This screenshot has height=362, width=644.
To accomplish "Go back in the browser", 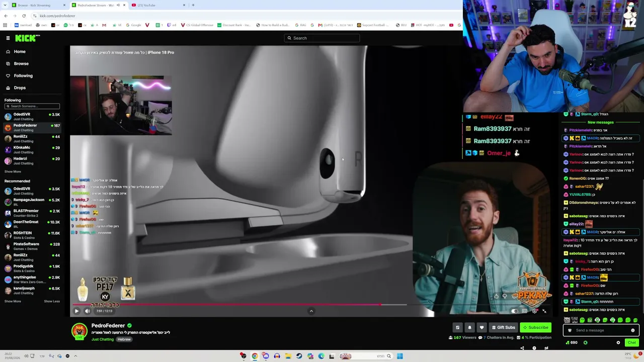I will pos(6,16).
